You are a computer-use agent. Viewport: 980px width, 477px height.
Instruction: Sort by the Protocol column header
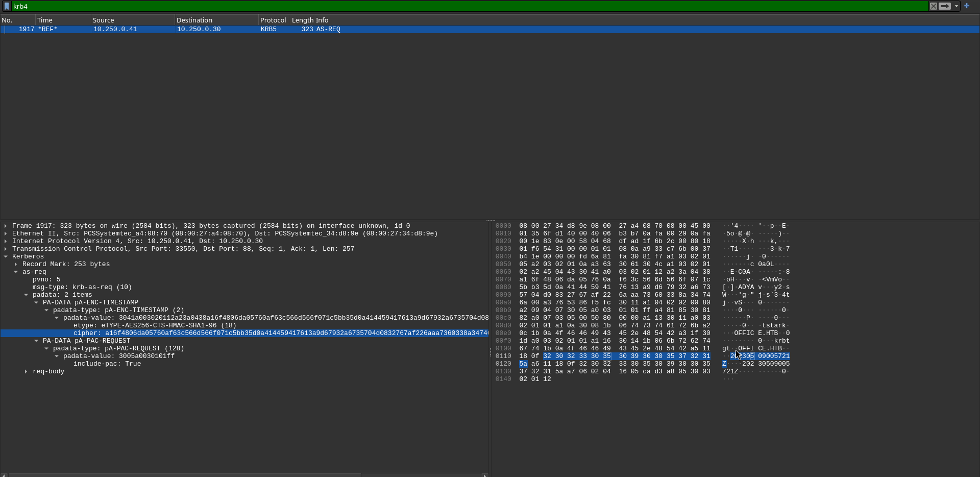tap(273, 20)
